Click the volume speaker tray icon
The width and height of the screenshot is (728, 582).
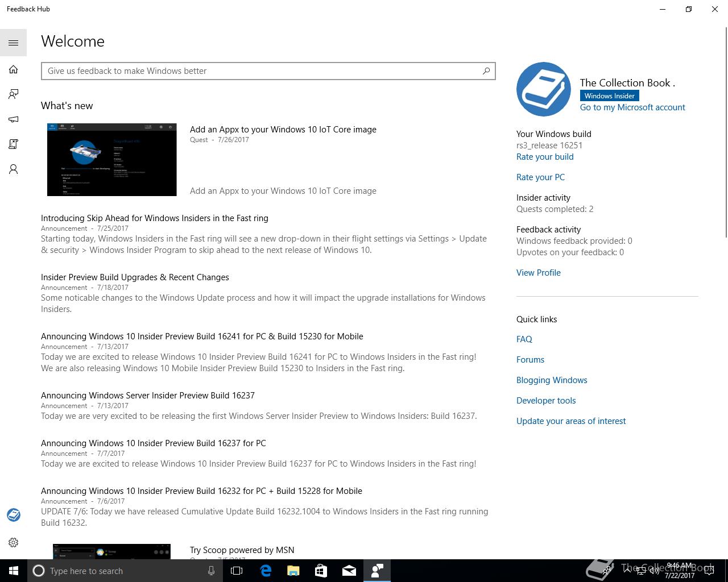(x=654, y=571)
